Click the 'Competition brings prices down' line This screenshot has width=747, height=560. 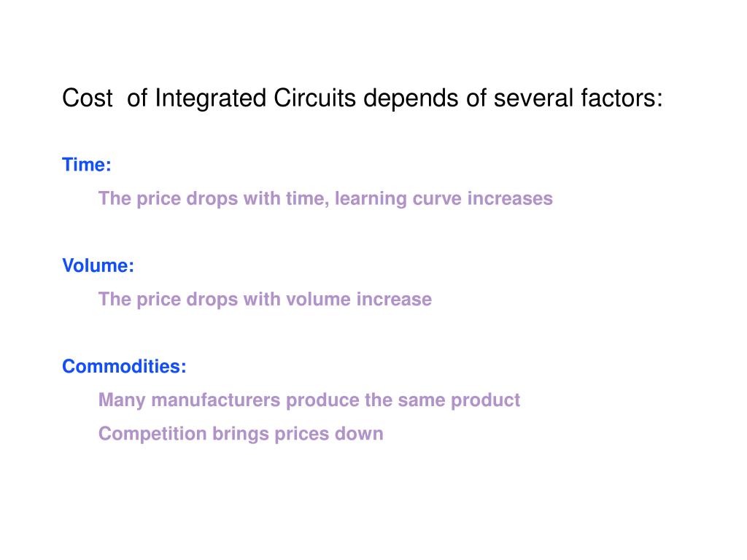pos(241,434)
